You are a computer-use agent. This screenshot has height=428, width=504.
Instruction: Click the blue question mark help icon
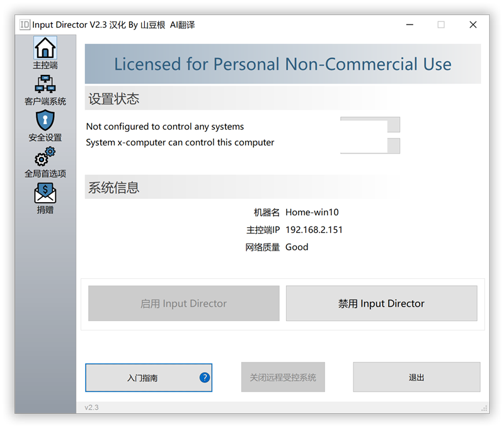[x=204, y=377]
